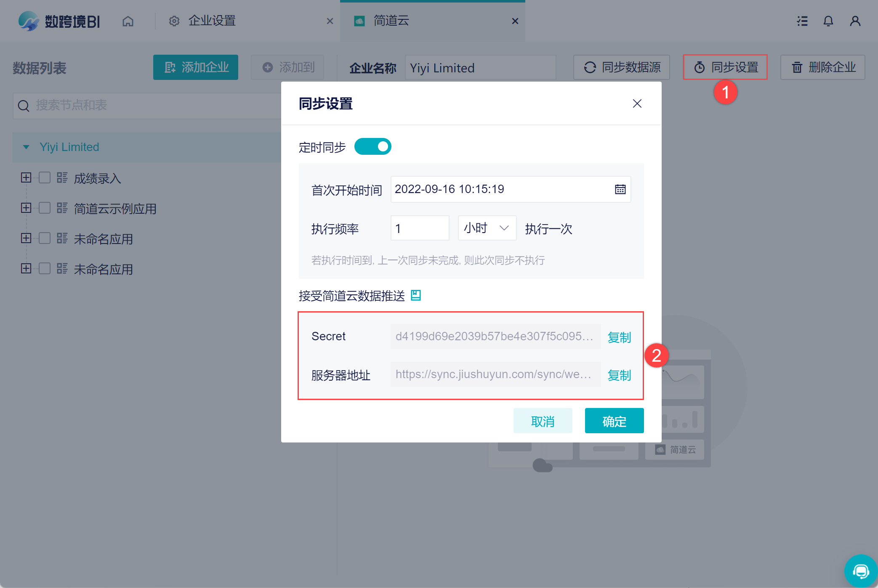The image size is (878, 588).
Task: Click the 执行频率 number input field
Action: click(420, 228)
